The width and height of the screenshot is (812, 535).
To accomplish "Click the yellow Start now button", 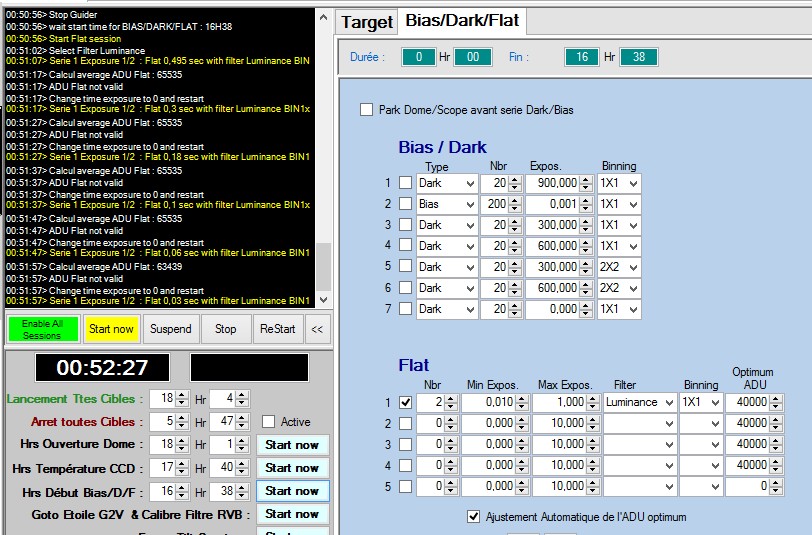I will point(111,329).
